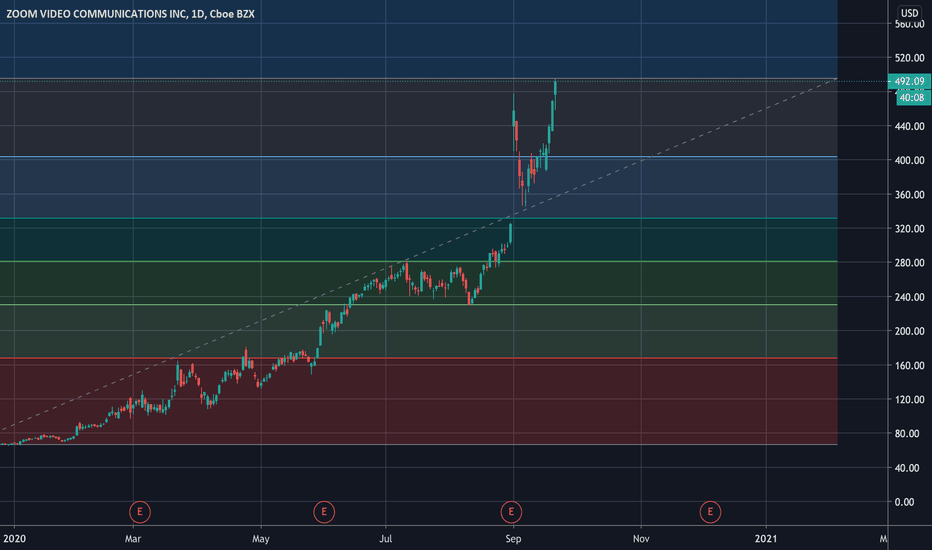The width and height of the screenshot is (932, 550).
Task: Click the 40:08 bar countdown label
Action: tap(911, 98)
